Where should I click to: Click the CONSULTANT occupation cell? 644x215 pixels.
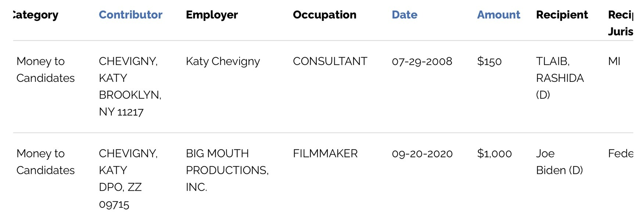[330, 61]
